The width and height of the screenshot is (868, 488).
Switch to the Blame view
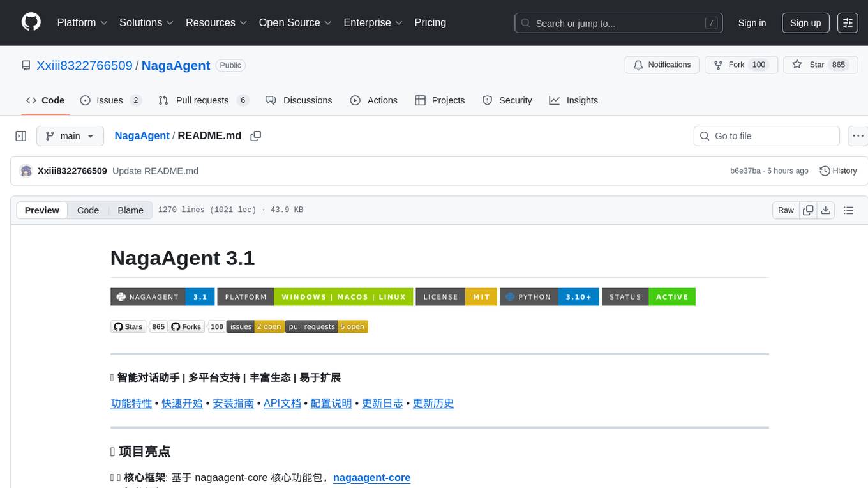point(130,210)
